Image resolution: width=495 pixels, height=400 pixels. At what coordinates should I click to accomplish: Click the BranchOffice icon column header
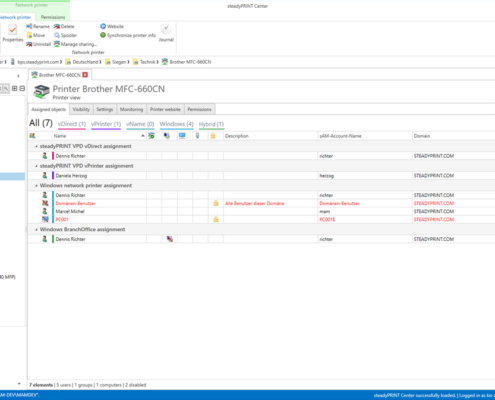(x=167, y=136)
